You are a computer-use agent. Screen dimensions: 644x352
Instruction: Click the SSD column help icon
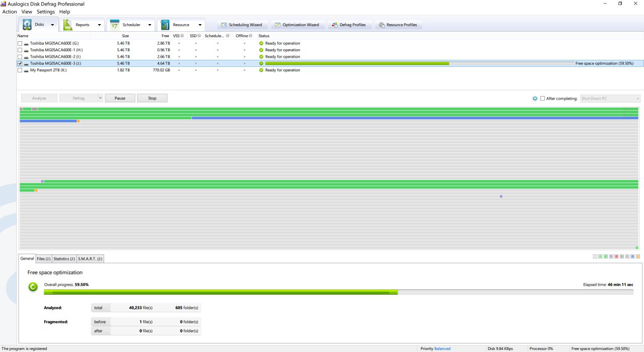[199, 36]
